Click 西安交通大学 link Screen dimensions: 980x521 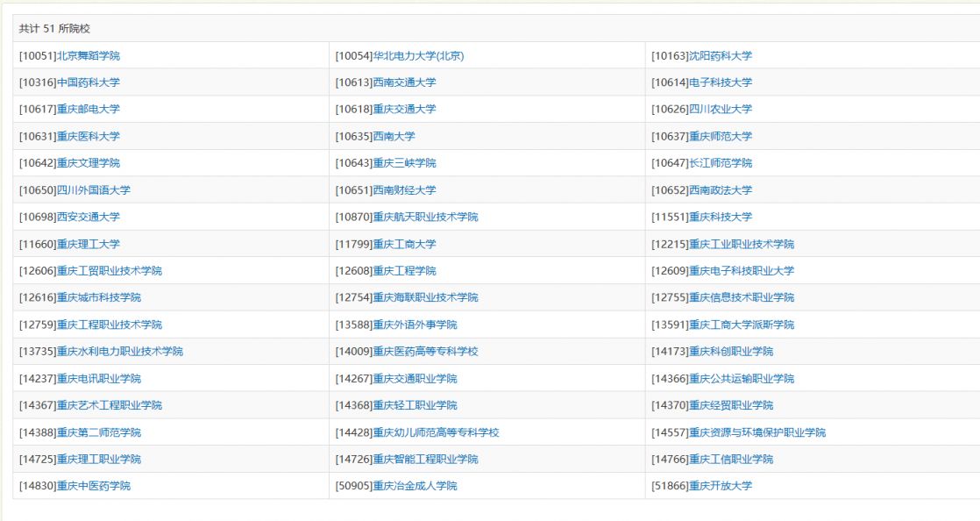(x=89, y=217)
